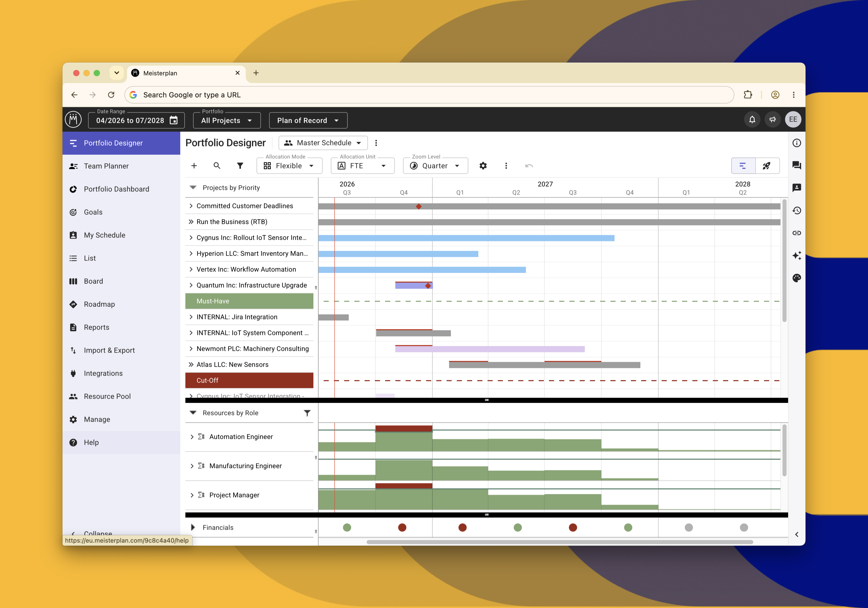Click the Quantum Inc red milestone diamond
This screenshot has height=608, width=868.
pos(428,286)
